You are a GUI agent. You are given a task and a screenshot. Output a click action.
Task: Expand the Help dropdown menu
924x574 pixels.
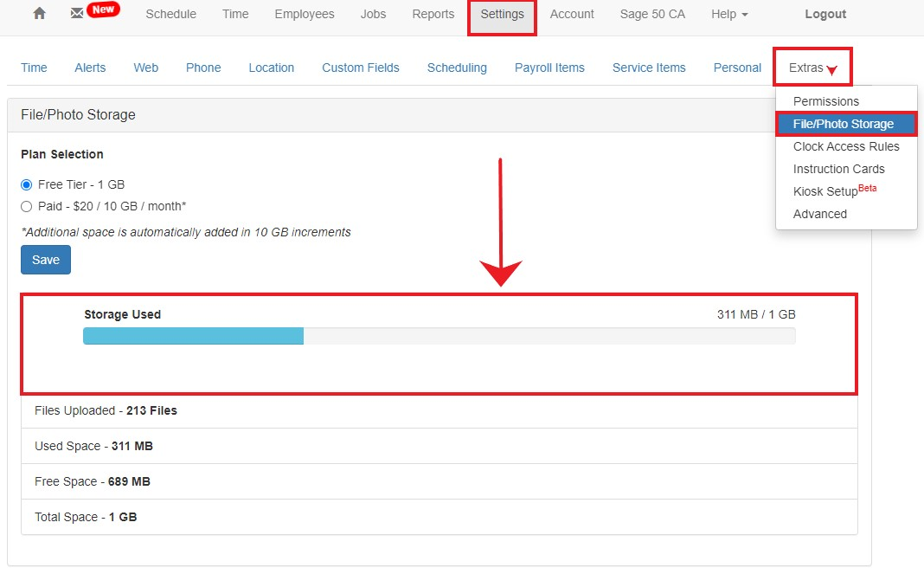coord(729,14)
